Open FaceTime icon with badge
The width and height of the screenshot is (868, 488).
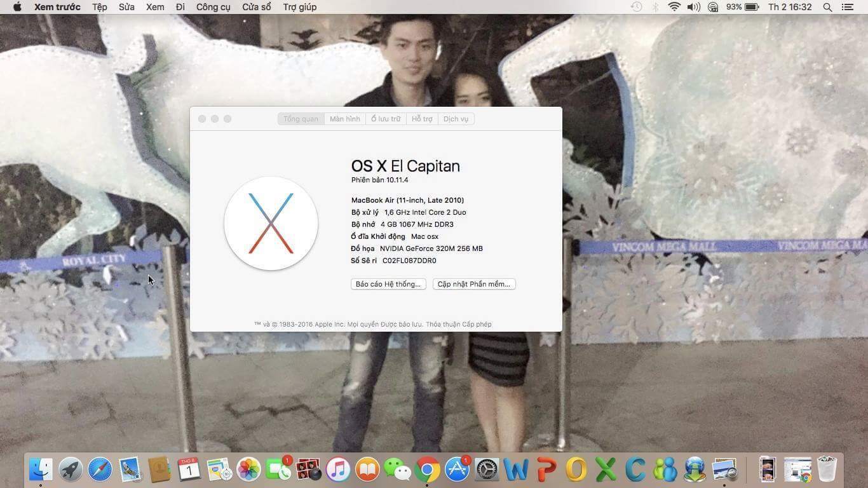tap(278, 470)
